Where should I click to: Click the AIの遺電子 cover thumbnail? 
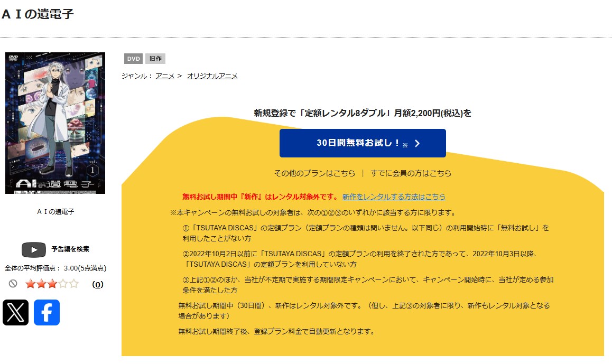[x=55, y=123]
